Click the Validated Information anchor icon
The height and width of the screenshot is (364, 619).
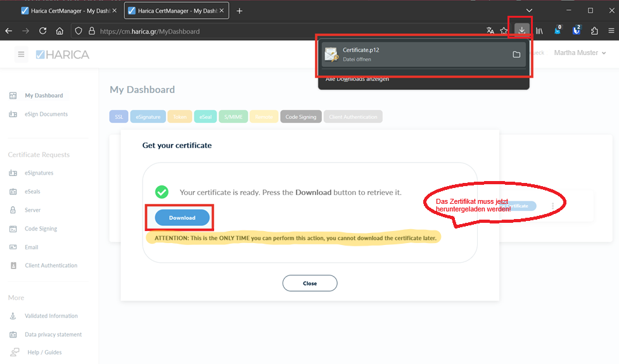13,316
